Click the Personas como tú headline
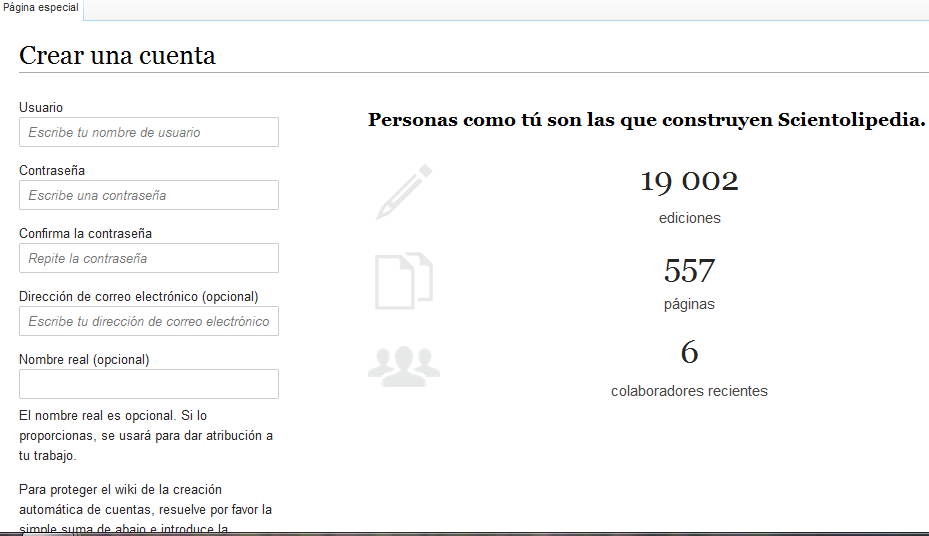 click(x=646, y=120)
